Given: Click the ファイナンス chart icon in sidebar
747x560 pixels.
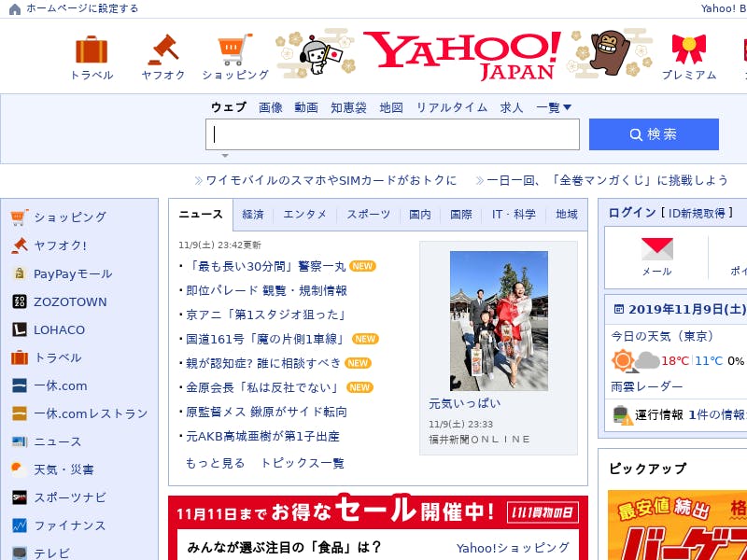Looking at the screenshot, I should (19, 525).
